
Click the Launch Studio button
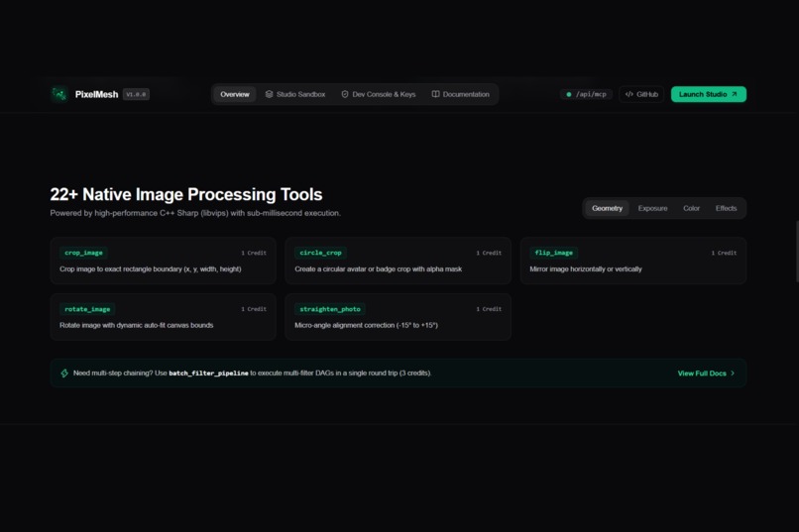pos(709,94)
